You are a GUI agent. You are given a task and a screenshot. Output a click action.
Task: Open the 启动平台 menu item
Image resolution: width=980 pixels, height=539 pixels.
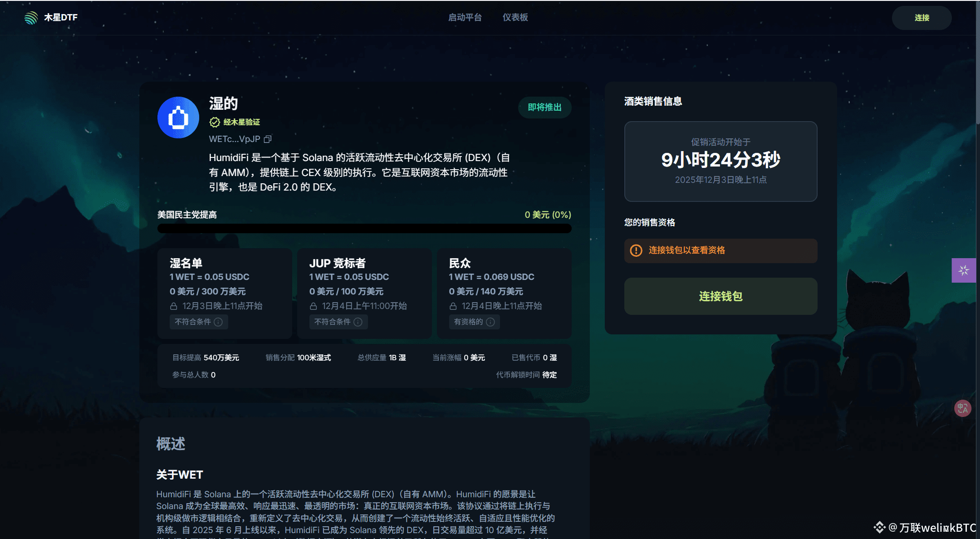[465, 17]
